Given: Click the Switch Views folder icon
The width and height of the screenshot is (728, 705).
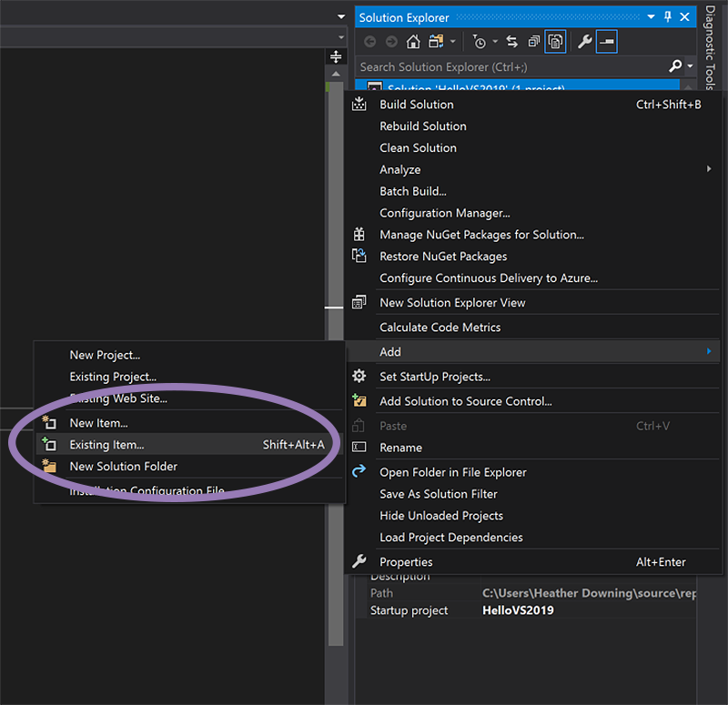Looking at the screenshot, I should click(434, 42).
